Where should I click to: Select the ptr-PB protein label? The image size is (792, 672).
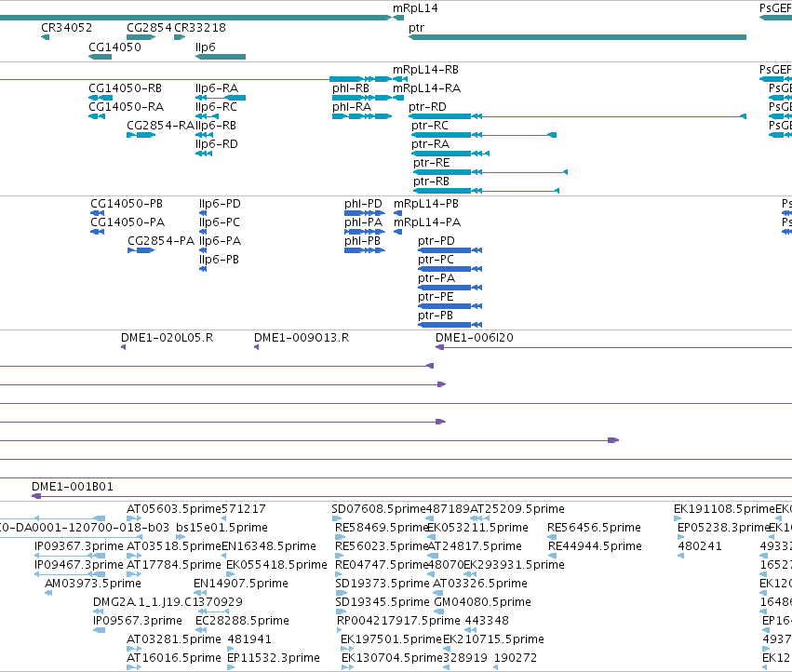pyautogui.click(x=436, y=316)
